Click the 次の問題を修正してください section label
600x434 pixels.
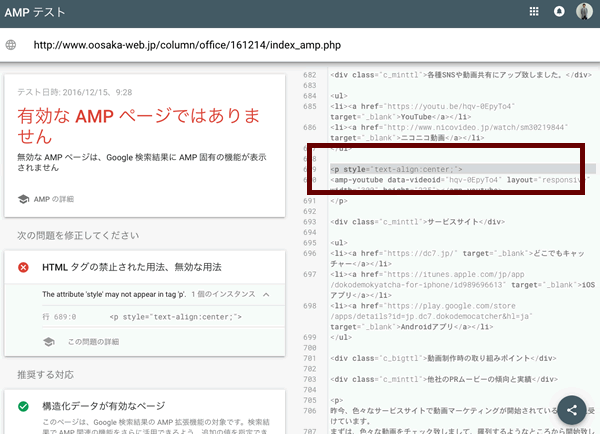[x=78, y=235]
